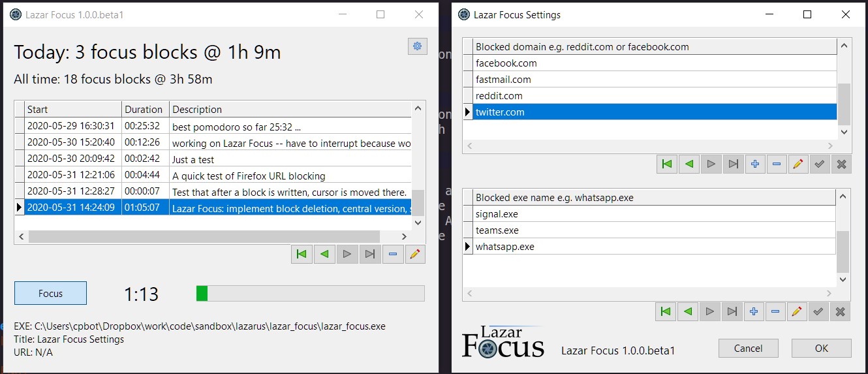
Task: Click the Duration column header
Action: tap(146, 109)
